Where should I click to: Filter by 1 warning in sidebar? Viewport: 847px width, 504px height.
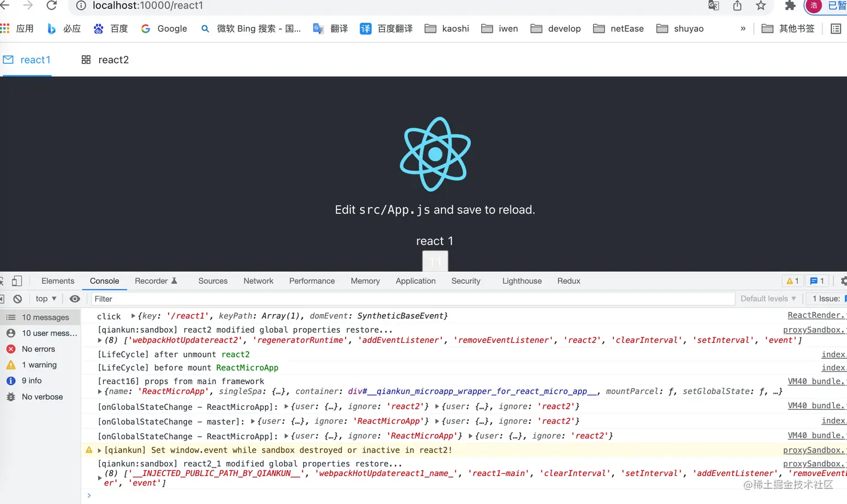(x=40, y=365)
